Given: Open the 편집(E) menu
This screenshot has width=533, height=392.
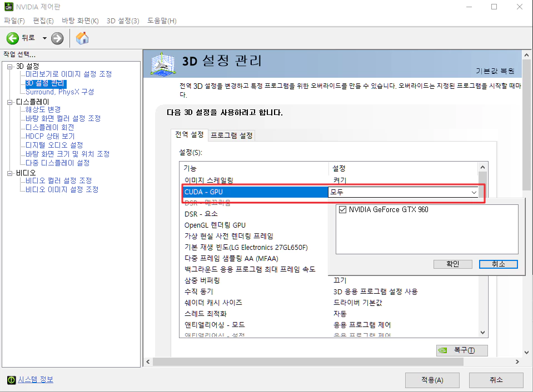Looking at the screenshot, I should (x=43, y=21).
